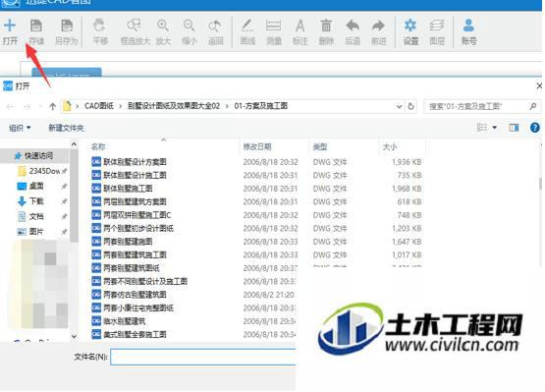This screenshot has height=392, width=545.
Task: Select 桌面 desktop in sidebar
Action: [x=30, y=186]
